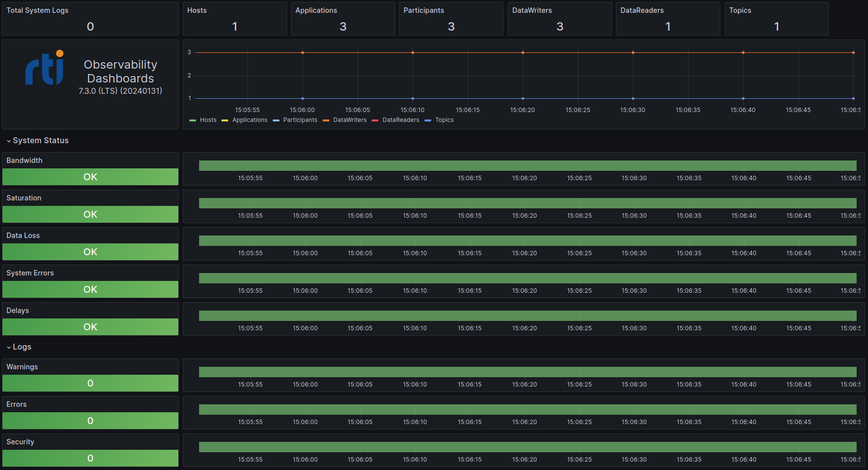Click the RTI logo
Screen dimensions: 868x470
pos(43,69)
